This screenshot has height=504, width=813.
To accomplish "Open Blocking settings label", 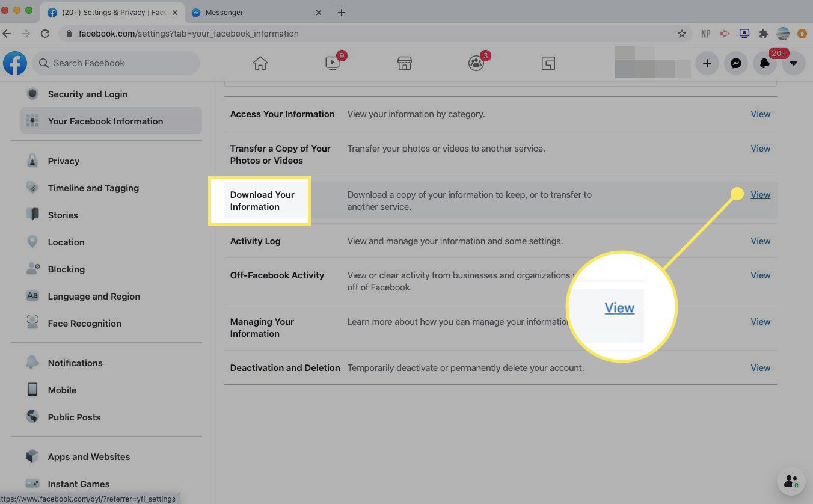I will coord(66,269).
